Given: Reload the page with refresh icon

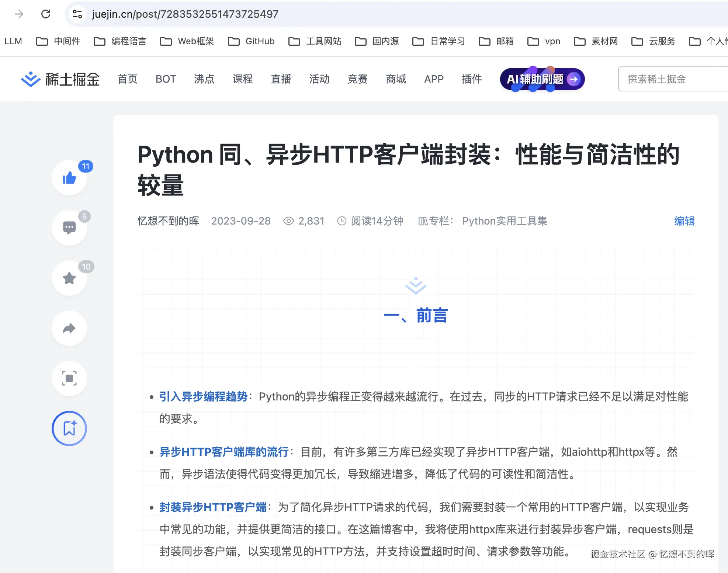Looking at the screenshot, I should coord(46,14).
